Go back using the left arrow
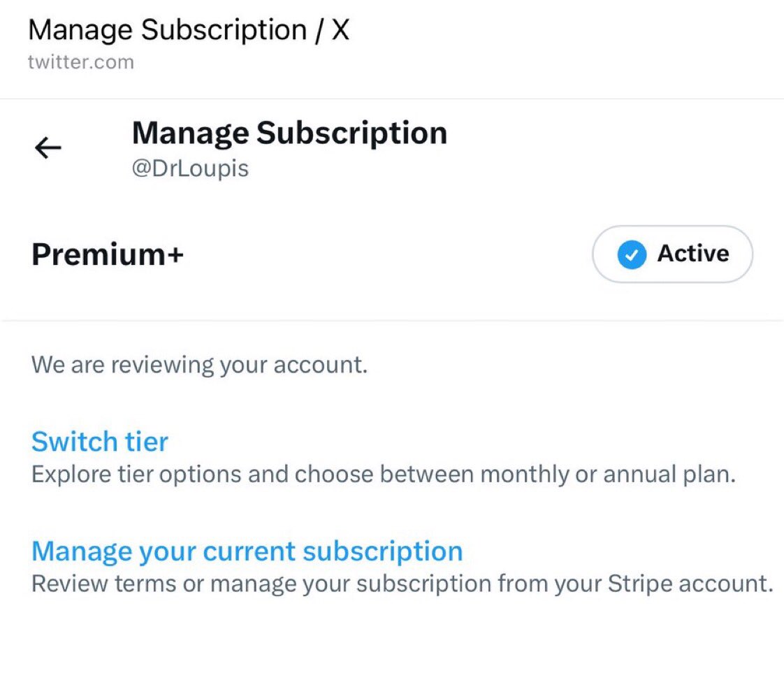784x687 pixels. (x=48, y=147)
